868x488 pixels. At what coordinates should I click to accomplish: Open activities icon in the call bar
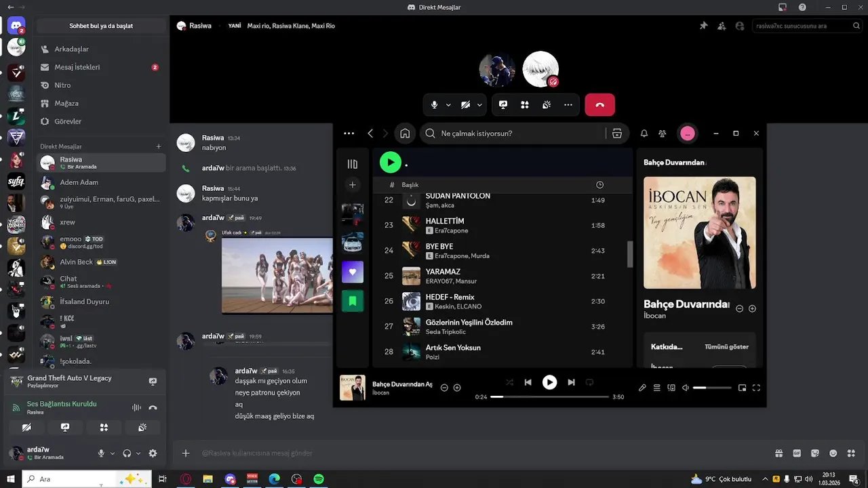pyautogui.click(x=525, y=105)
